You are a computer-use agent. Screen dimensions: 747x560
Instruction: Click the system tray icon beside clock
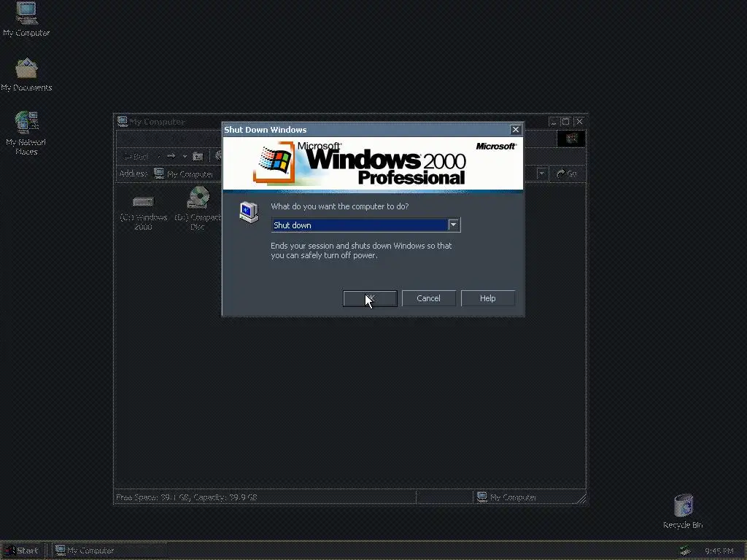pyautogui.click(x=684, y=551)
